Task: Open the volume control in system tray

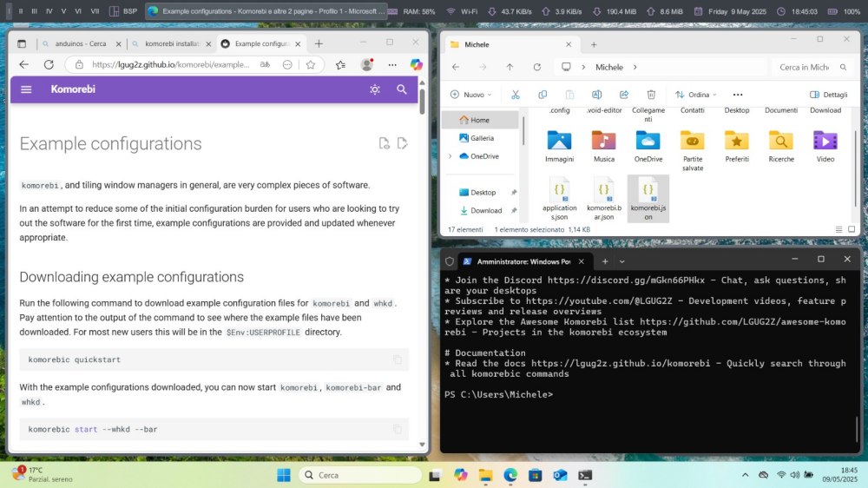Action: coord(795,475)
